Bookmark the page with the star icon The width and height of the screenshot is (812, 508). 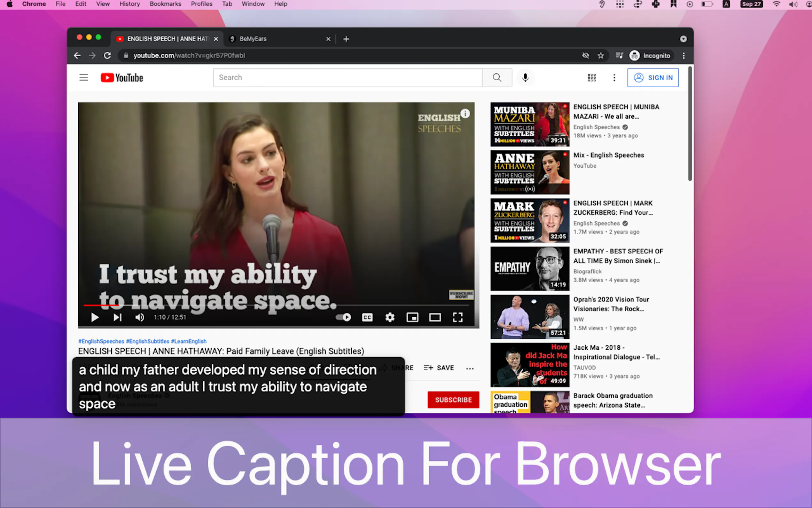point(600,55)
